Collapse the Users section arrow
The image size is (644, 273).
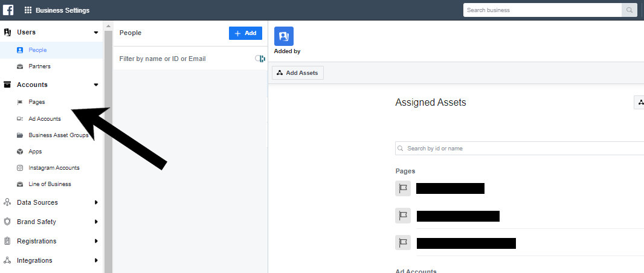[x=96, y=33]
